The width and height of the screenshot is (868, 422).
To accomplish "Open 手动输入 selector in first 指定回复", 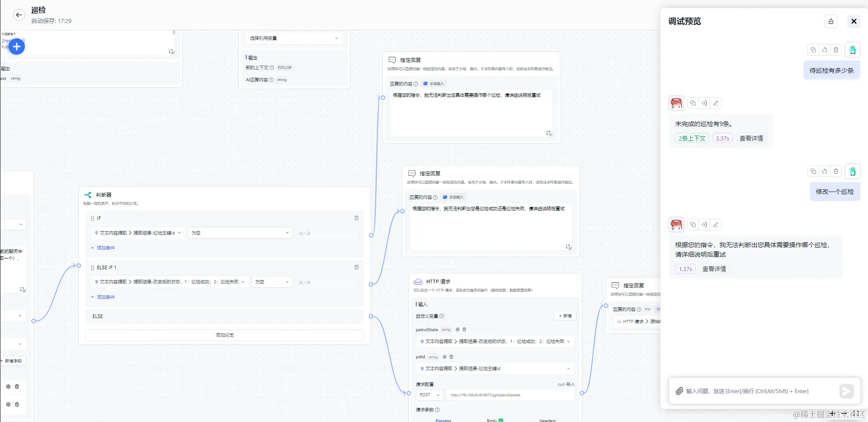I will (434, 84).
